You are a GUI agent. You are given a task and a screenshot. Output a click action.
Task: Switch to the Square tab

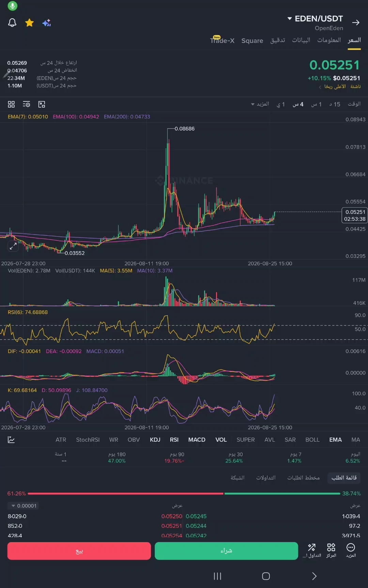click(x=252, y=40)
